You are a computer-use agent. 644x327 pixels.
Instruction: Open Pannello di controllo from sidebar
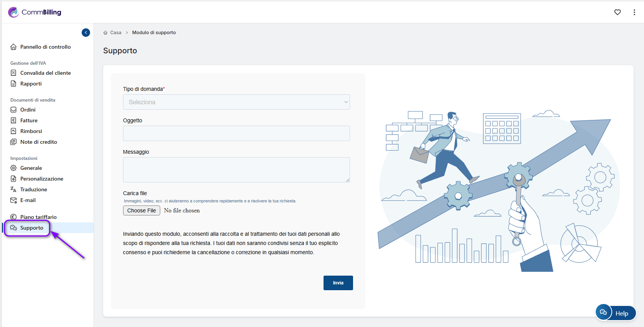(45, 47)
